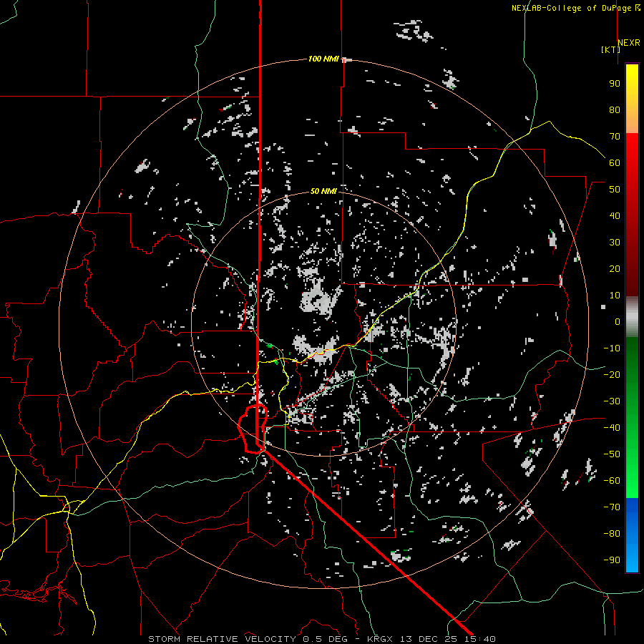Click the 100 NMI range ring label
Image resolution: width=644 pixels, height=644 pixels.
[323, 59]
